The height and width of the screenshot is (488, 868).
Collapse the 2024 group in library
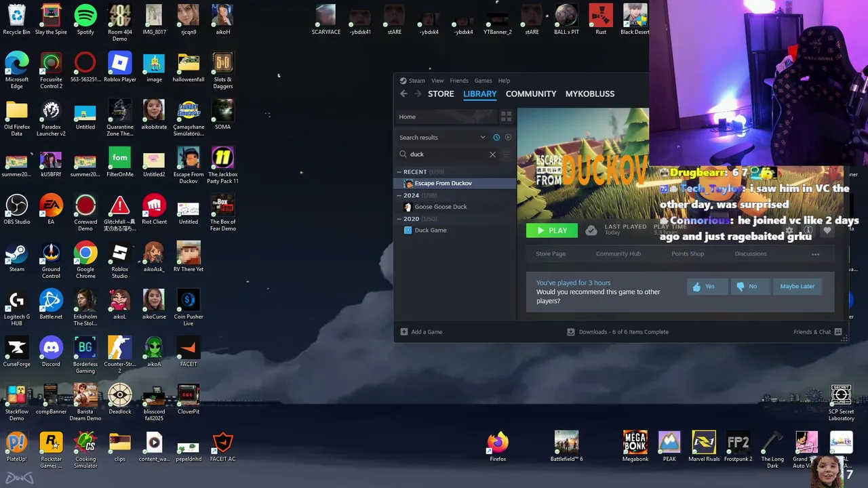pyautogui.click(x=399, y=195)
